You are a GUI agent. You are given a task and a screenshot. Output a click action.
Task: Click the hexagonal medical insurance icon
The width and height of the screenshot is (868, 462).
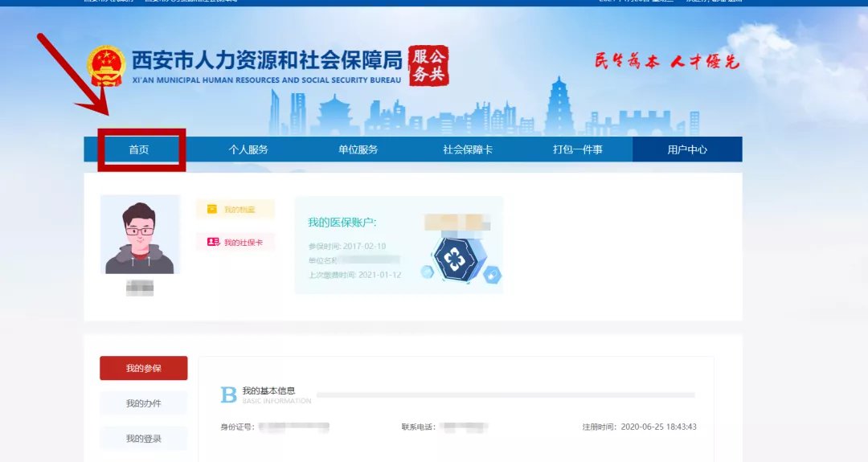tap(454, 259)
